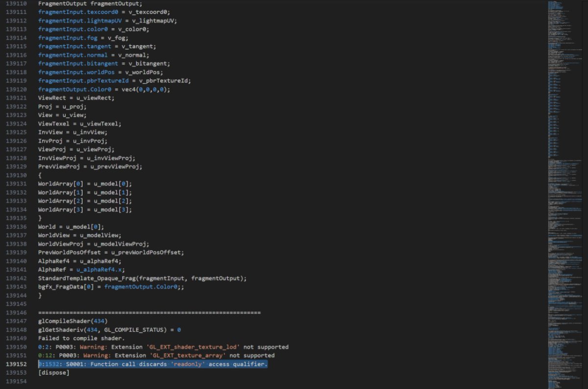Click 'PrevViewProj = u_prevViewProj;'
This screenshot has width=588, height=389.
90,166
